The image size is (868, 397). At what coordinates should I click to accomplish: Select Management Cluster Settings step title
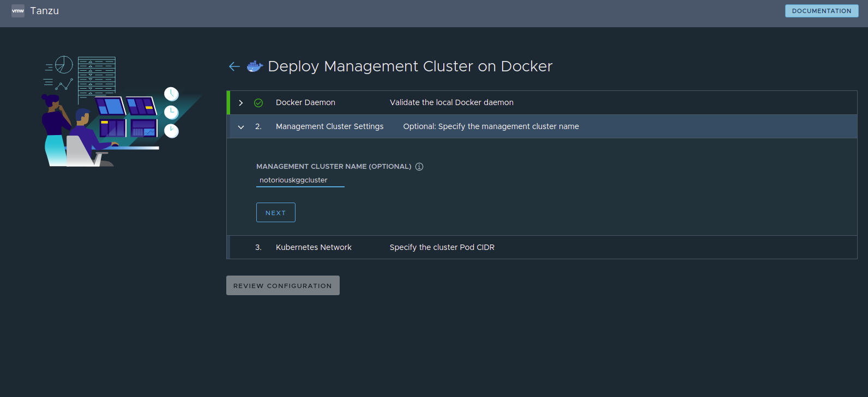click(x=330, y=126)
